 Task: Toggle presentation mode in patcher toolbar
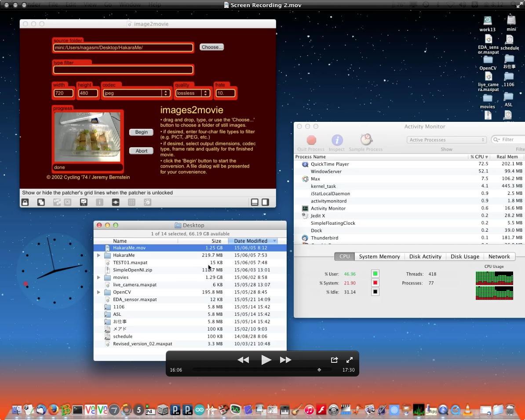pyautogui.click(x=84, y=202)
